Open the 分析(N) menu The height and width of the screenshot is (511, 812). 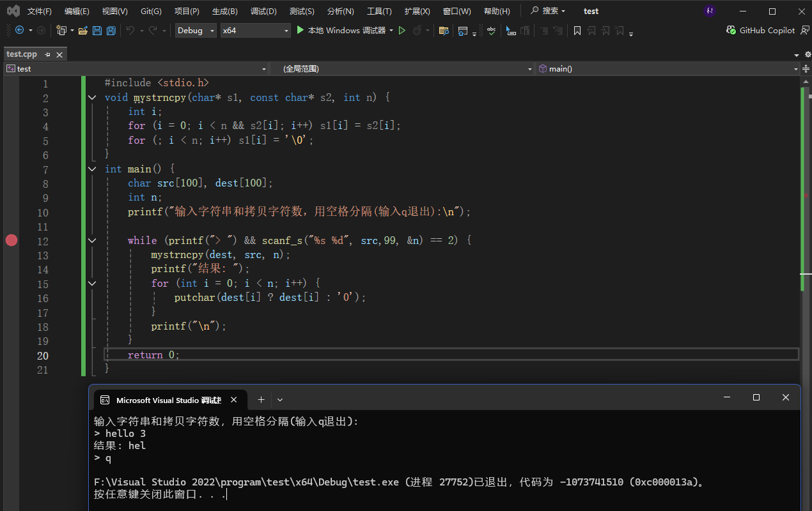340,11
